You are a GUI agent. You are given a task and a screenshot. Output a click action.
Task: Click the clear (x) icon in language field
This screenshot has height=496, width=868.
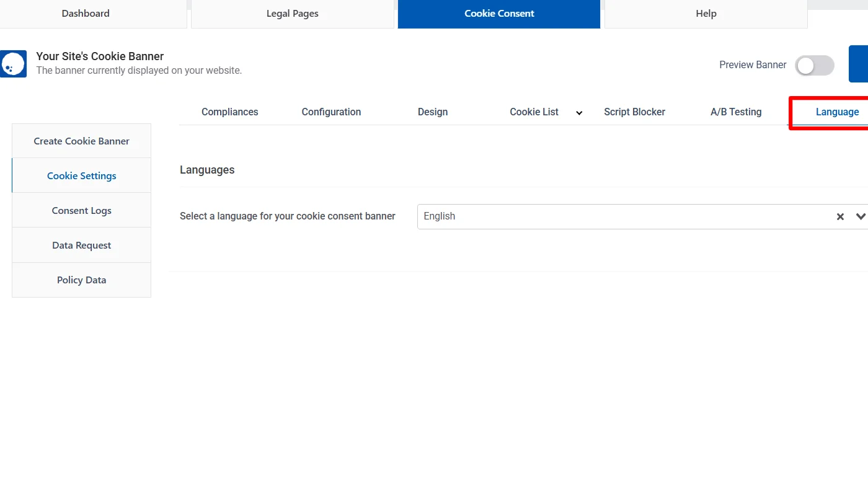pos(840,216)
